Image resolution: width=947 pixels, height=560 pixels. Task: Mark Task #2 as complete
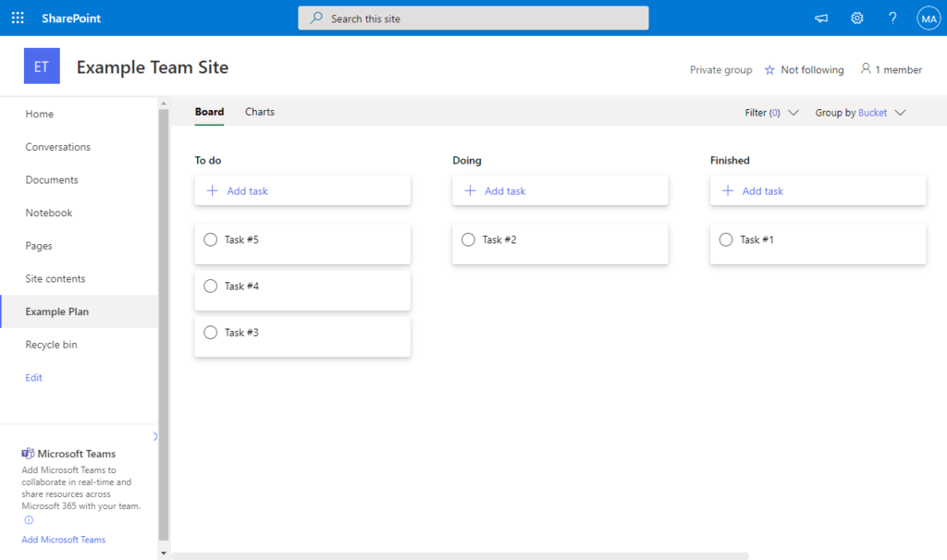click(468, 239)
